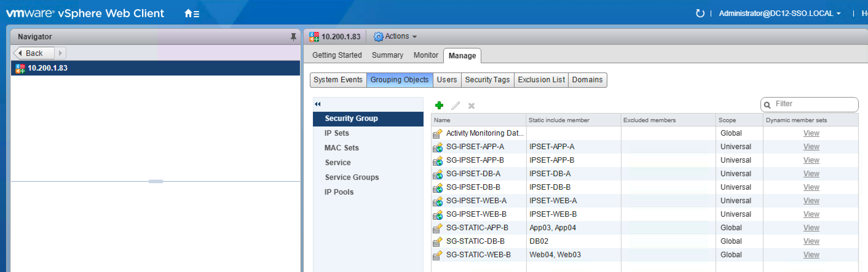Click the refresh icon in top bar
Viewport: 868px width, 272px height.
(700, 14)
